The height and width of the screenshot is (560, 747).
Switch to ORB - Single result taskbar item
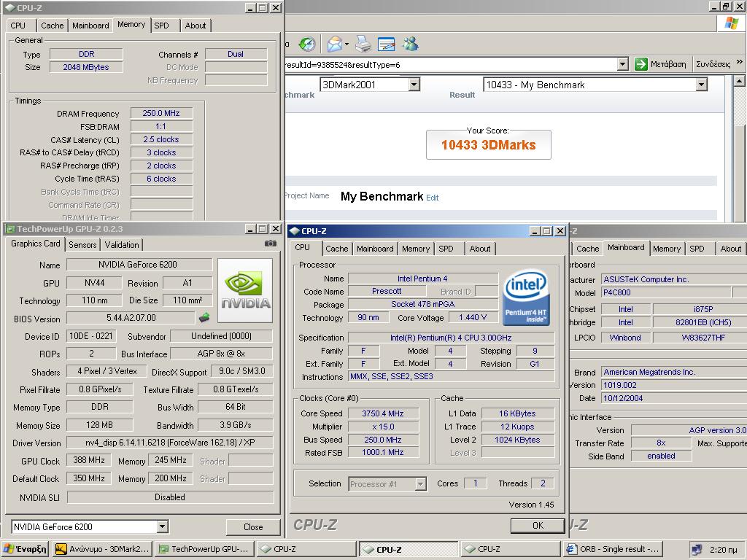(613, 549)
